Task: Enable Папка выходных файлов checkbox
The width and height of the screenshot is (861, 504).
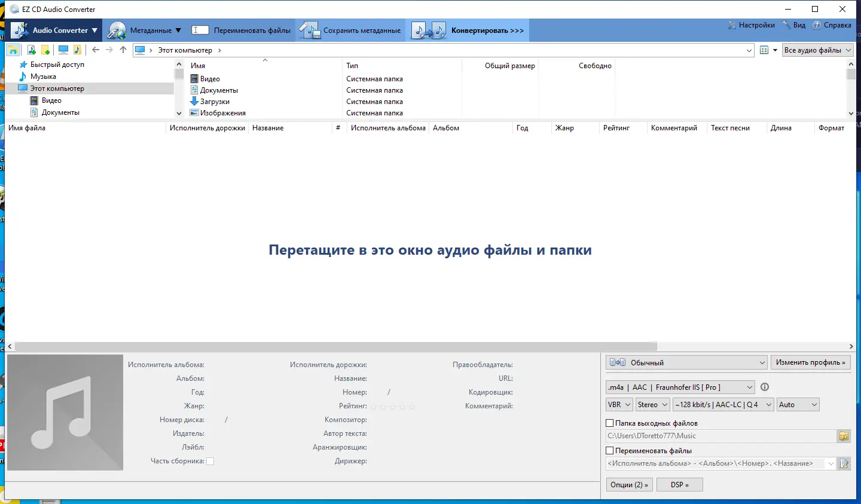Action: [610, 423]
